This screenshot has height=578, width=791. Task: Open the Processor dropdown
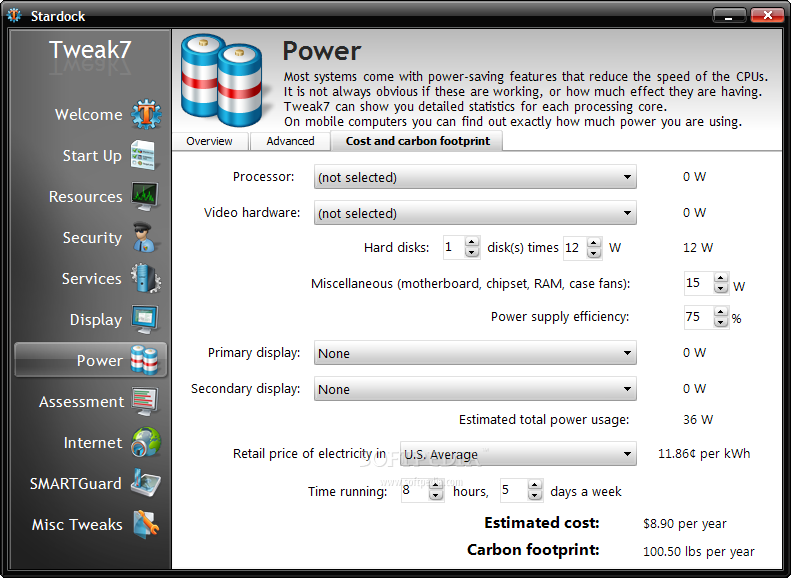(475, 177)
